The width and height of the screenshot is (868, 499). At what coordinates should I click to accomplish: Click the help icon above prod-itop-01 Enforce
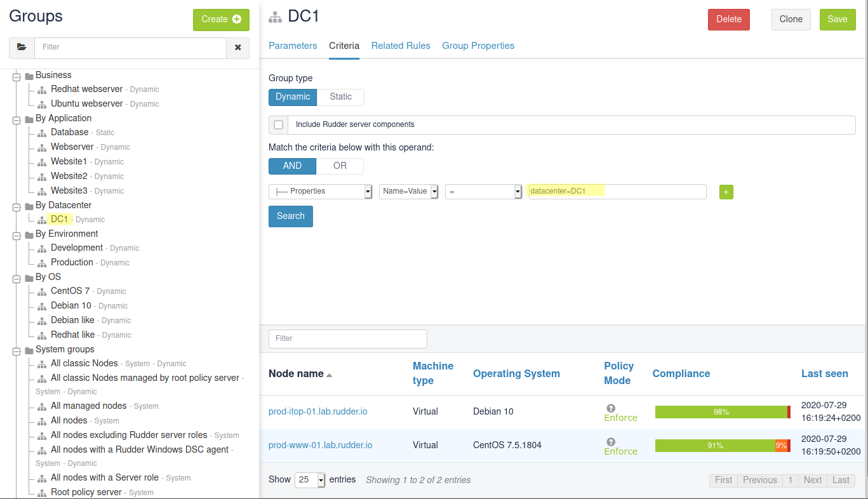[x=611, y=408]
